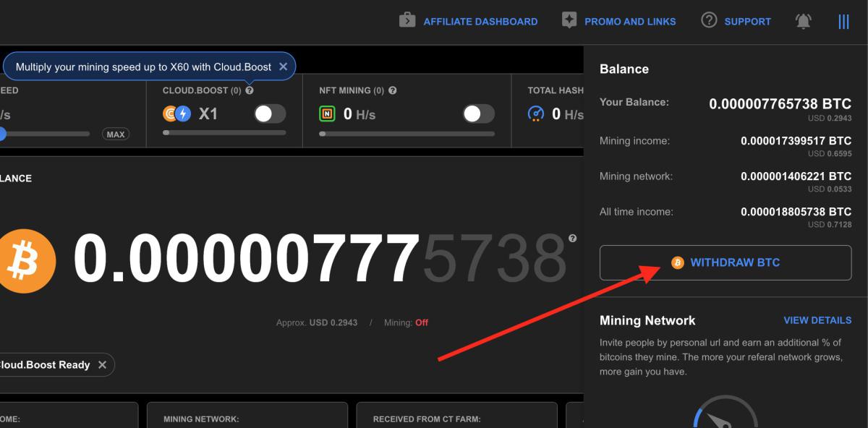The height and width of the screenshot is (428, 868).
Task: Open the Support section
Action: (x=736, y=22)
